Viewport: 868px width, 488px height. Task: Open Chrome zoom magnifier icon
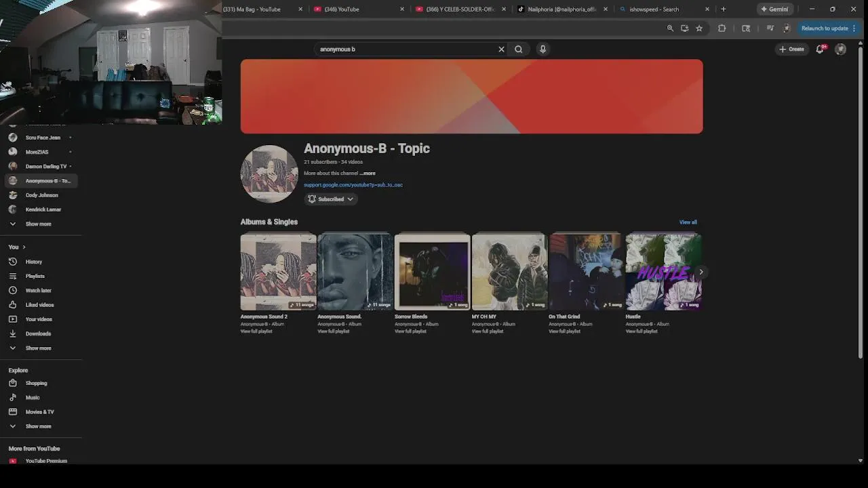coord(670,28)
